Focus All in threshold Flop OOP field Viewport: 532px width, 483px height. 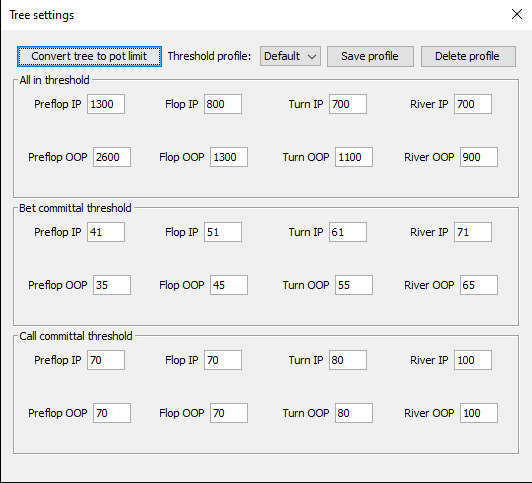pyautogui.click(x=229, y=157)
